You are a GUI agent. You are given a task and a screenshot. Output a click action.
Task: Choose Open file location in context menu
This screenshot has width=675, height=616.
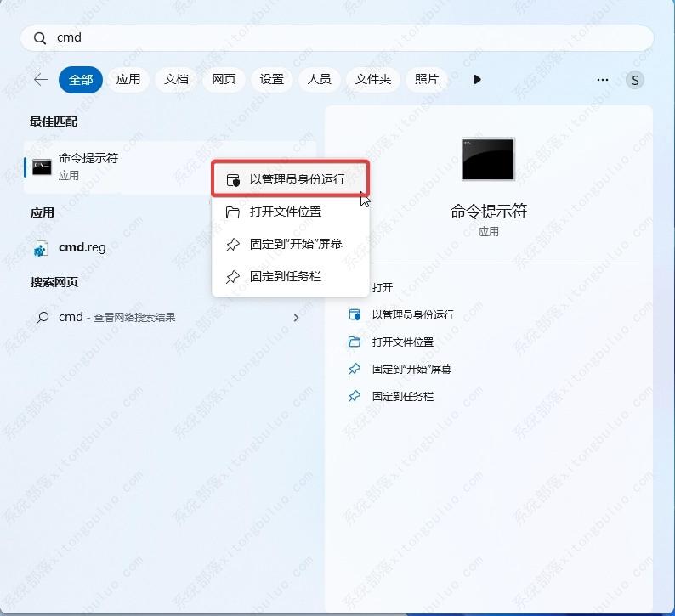tap(285, 212)
